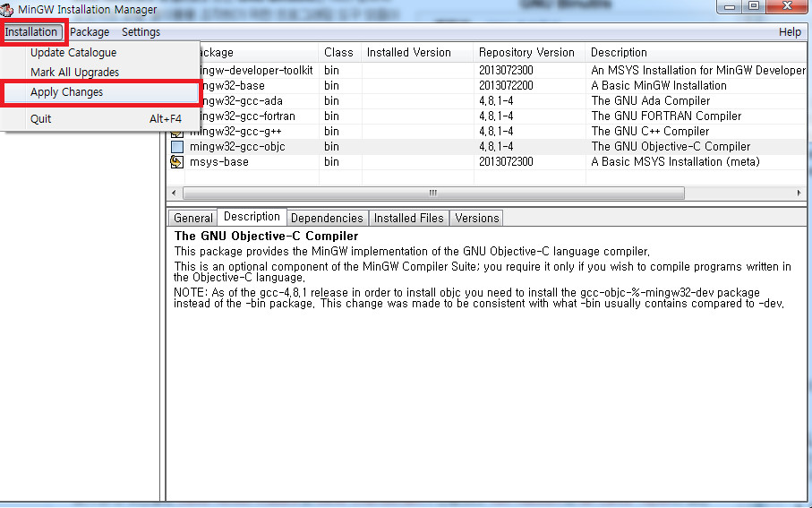Switch to the General tab
812x508 pixels.
(193, 219)
